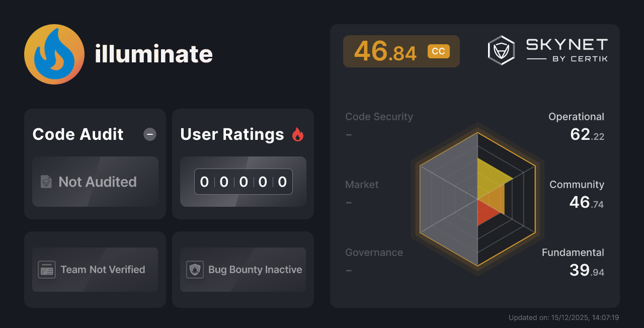Image resolution: width=644 pixels, height=328 pixels.
Task: Click the fire emoji beside User Ratings
Action: coord(298,134)
